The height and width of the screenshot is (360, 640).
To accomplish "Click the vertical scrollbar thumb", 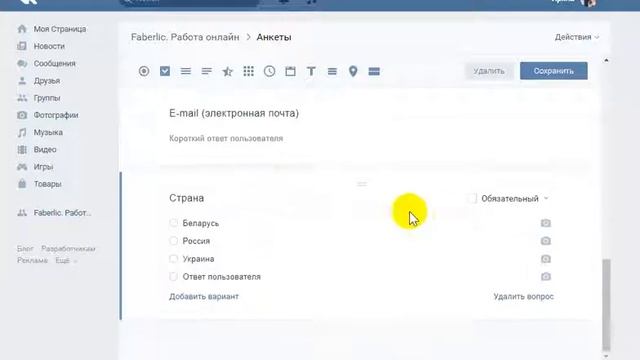I will coord(606,304).
